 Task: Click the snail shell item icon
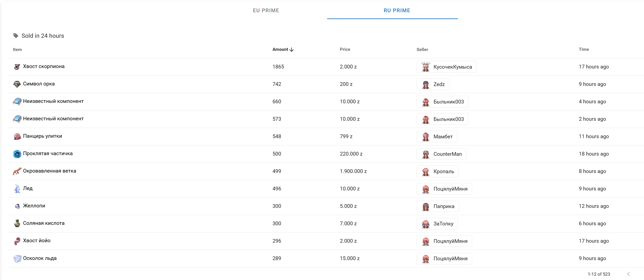(x=17, y=136)
